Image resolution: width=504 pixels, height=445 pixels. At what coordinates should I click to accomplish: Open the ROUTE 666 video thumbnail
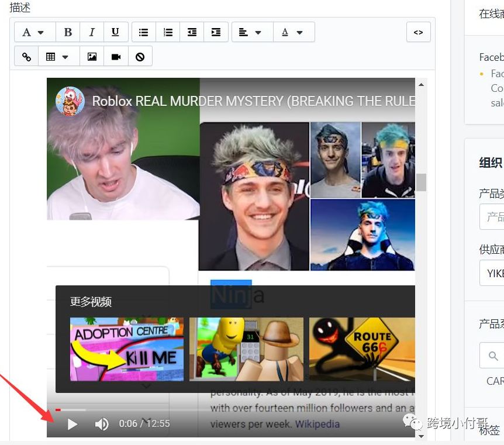362,349
